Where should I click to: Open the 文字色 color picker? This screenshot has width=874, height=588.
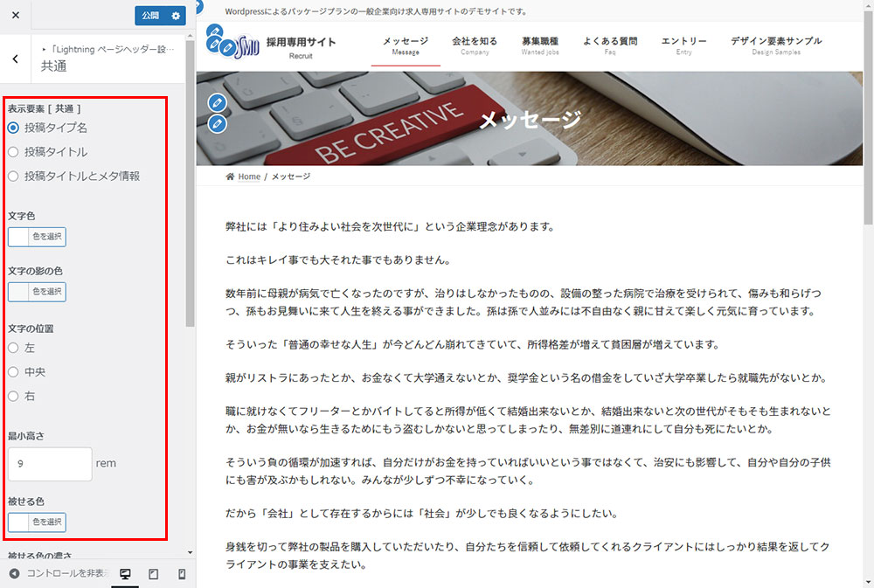click(37, 237)
